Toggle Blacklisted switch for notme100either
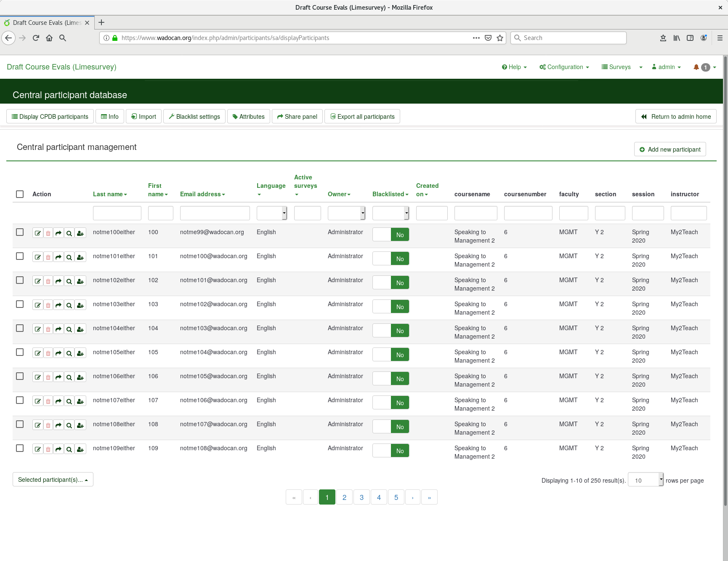728x561 pixels. click(391, 235)
